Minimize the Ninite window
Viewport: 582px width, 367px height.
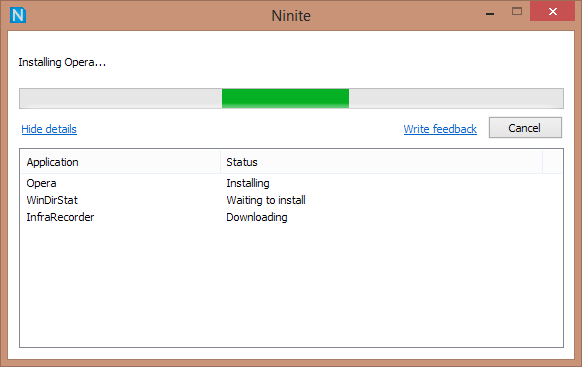[x=490, y=13]
